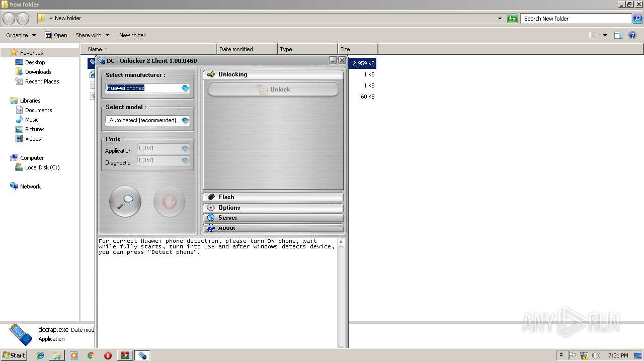Click the Unlock button with padlock

point(273,89)
